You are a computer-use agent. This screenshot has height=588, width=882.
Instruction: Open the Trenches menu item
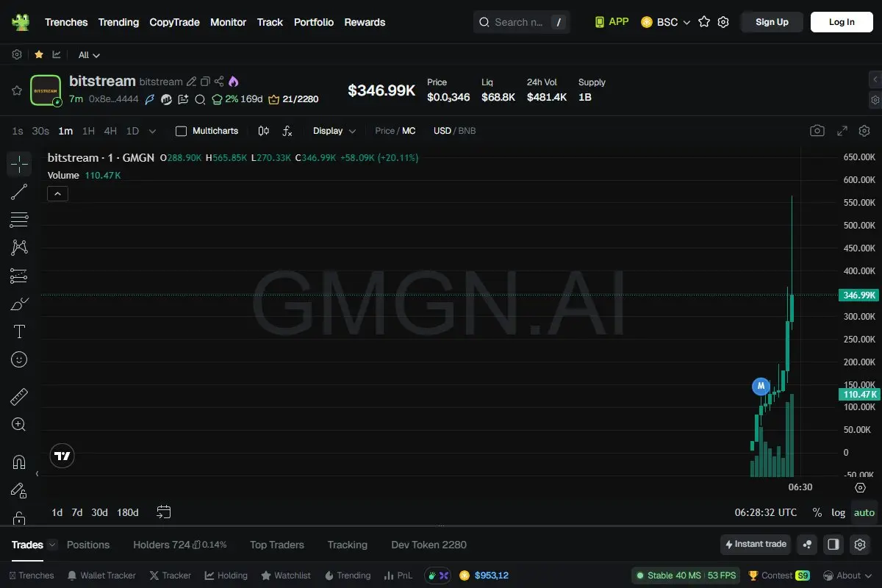pyautogui.click(x=66, y=22)
